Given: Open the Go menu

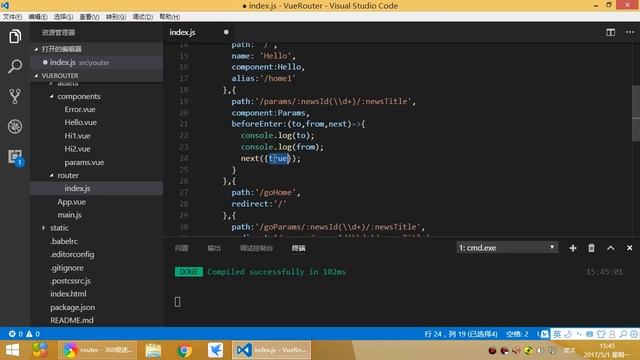Looking at the screenshot, I should pos(116,17).
